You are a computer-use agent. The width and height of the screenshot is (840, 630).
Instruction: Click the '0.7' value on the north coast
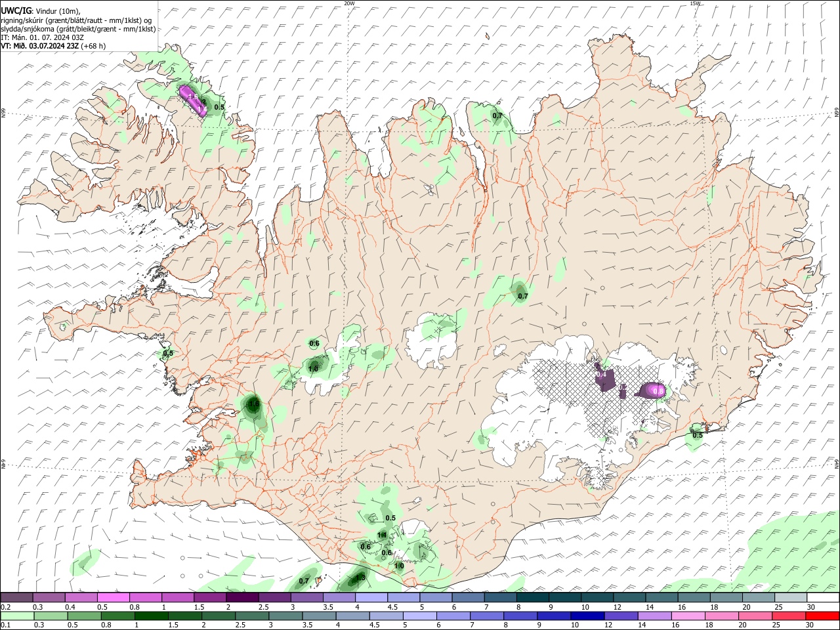[497, 116]
